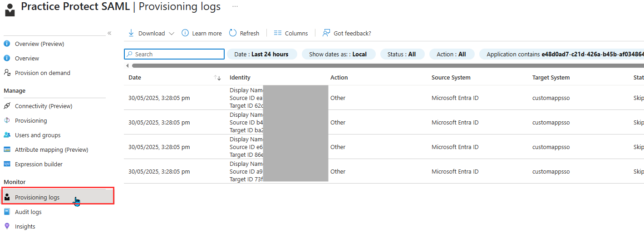
Task: Open the log row with Source ID e6
Action: (384, 147)
